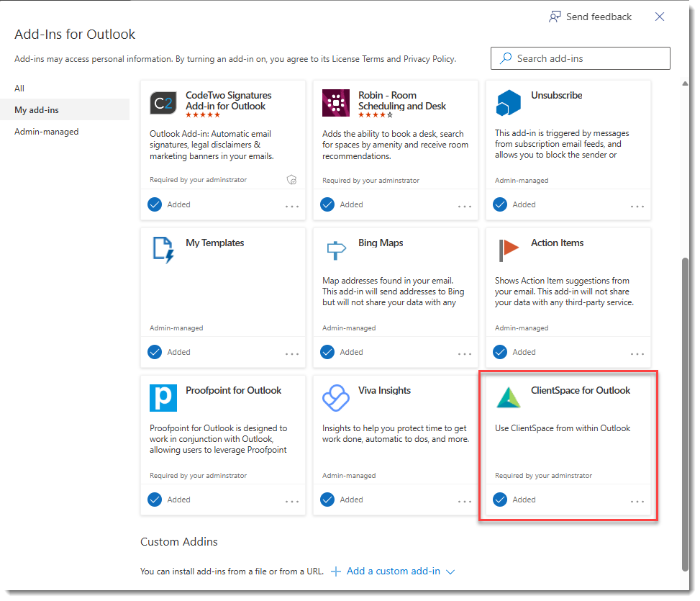Viewport: 700px width, 601px height.
Task: Click the Robin Room Scheduling icon
Action: (x=336, y=104)
